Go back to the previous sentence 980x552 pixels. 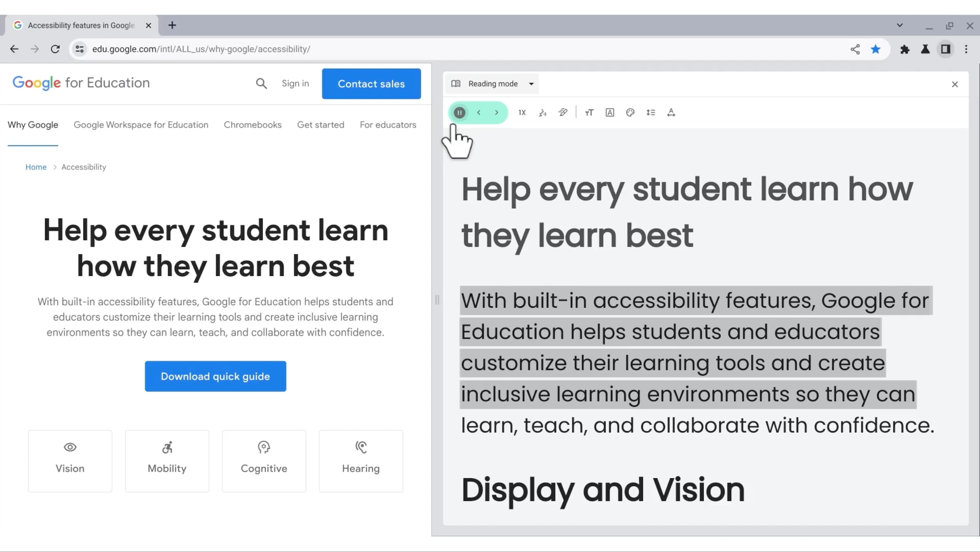(478, 113)
